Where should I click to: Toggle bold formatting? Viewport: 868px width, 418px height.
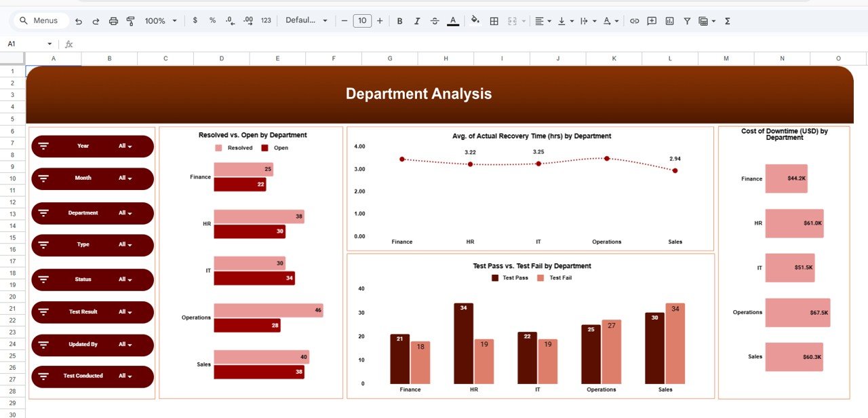click(x=399, y=21)
